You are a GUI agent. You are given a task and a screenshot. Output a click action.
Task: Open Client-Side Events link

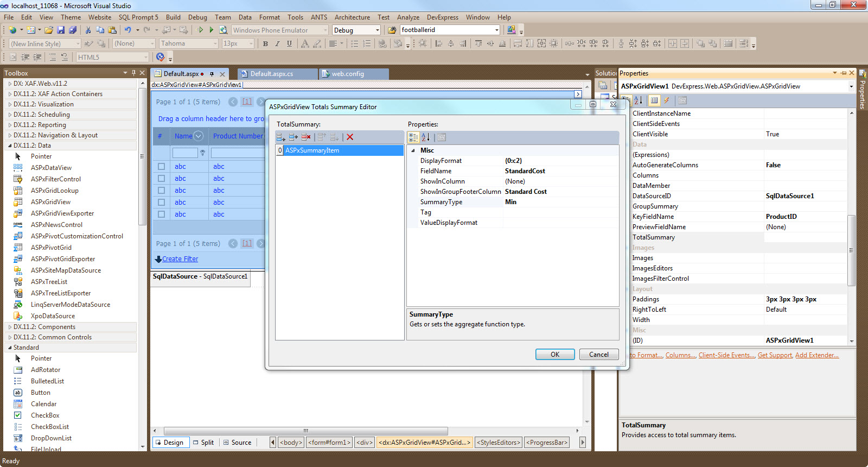(x=726, y=355)
